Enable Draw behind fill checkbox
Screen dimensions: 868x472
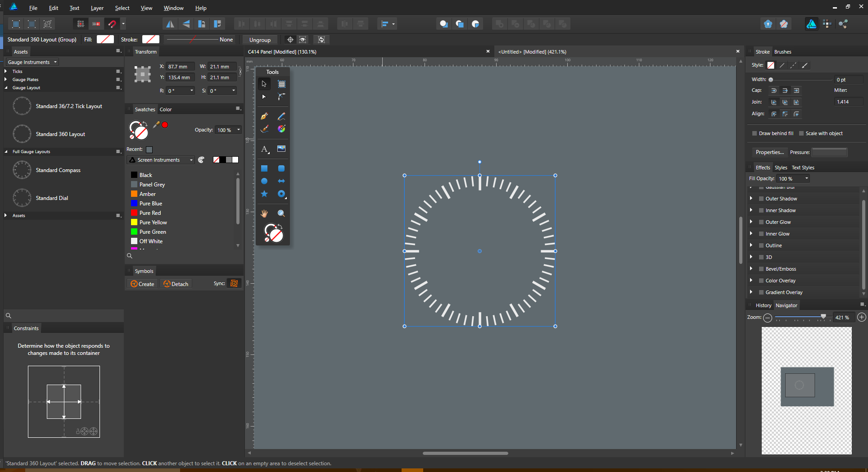tap(755, 133)
